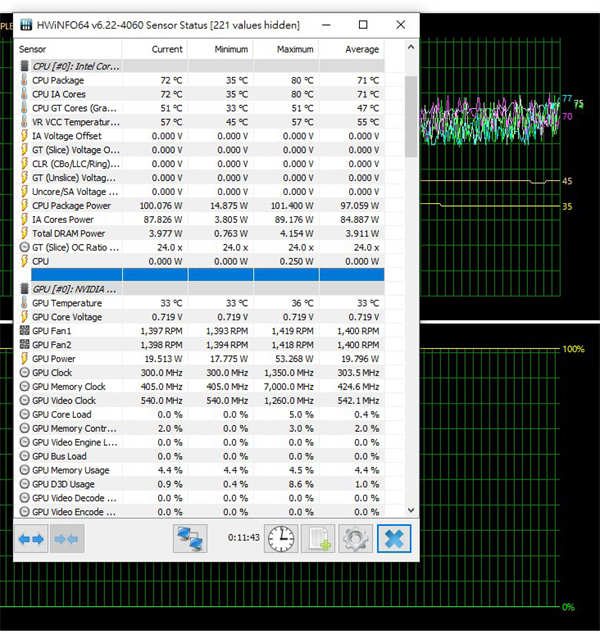Click circle icon beside GPU Core Load
Image resolution: width=600 pixels, height=634 pixels.
25,414
